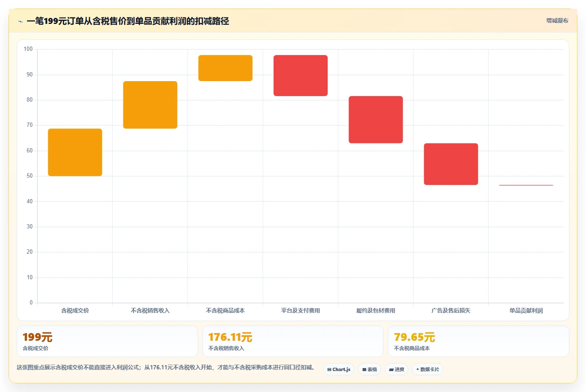586x392 pixels.
Task: Click the Chart.js tag chip
Action: (x=339, y=369)
